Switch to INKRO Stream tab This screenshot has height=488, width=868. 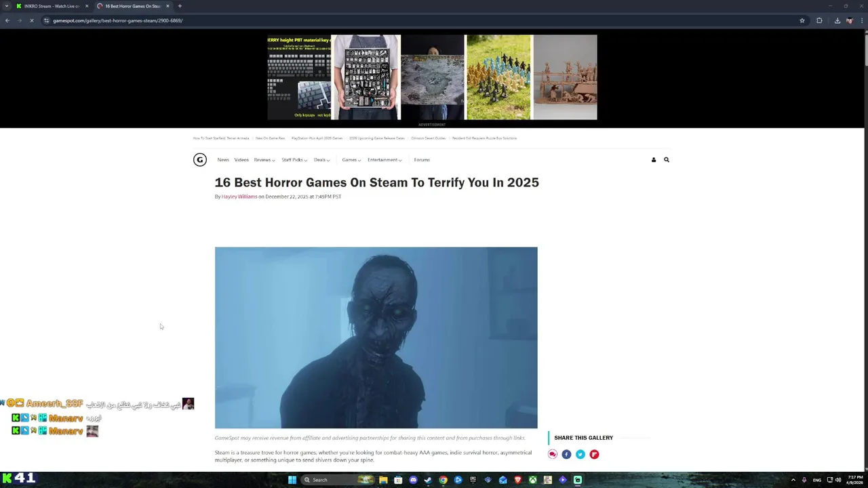coord(52,6)
